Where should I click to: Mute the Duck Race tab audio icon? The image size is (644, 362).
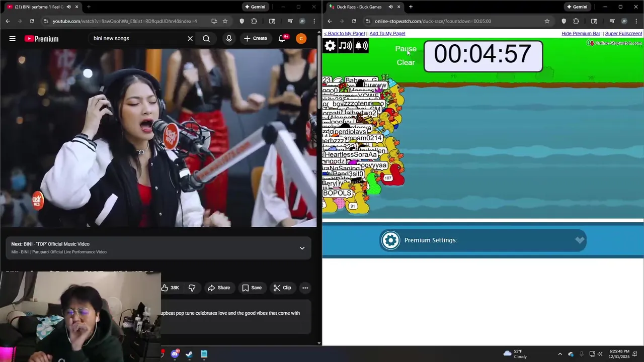(390, 7)
